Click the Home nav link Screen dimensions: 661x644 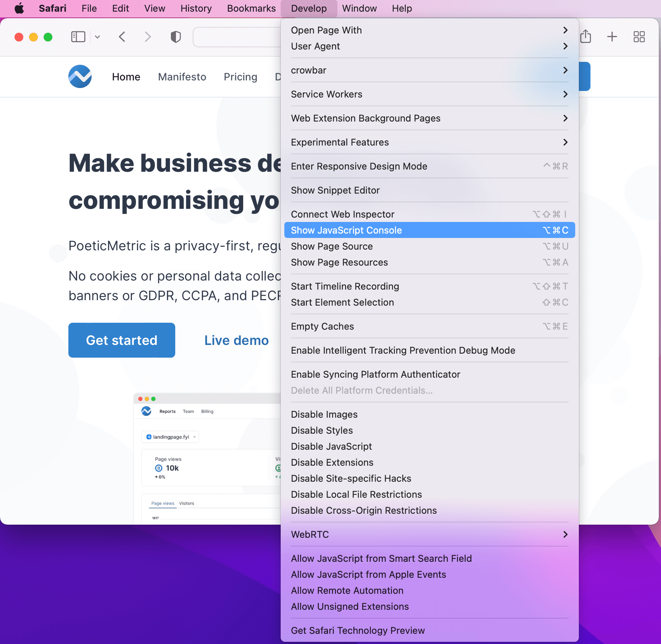coord(126,77)
